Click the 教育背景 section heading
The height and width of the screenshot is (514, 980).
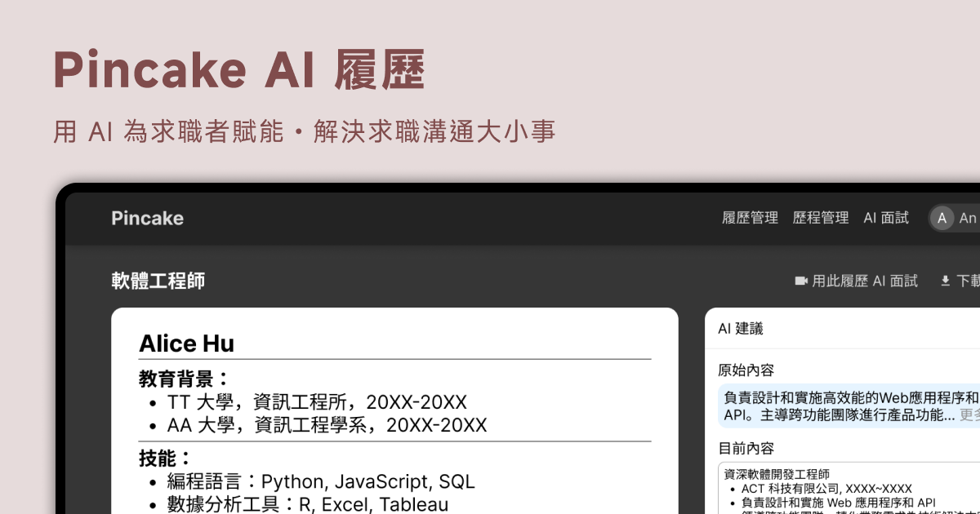tap(185, 379)
